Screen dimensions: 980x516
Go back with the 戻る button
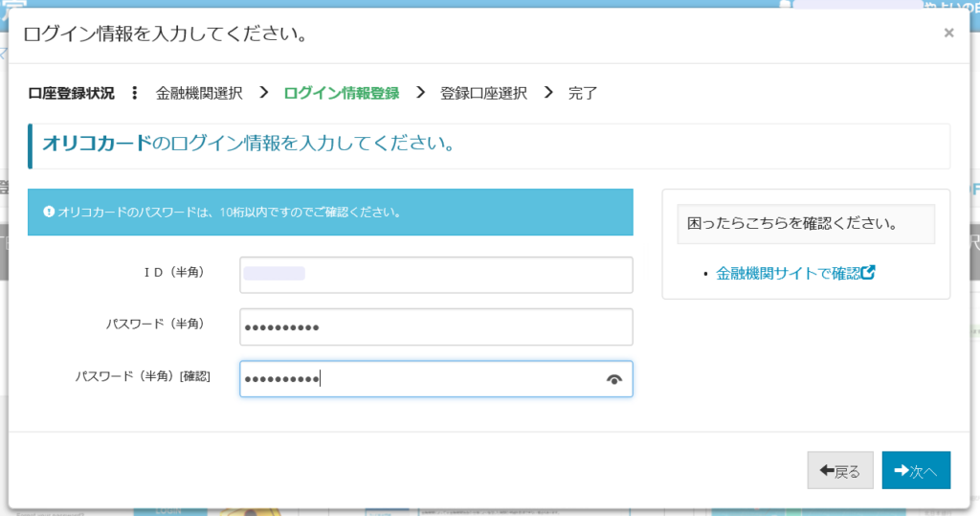[840, 470]
